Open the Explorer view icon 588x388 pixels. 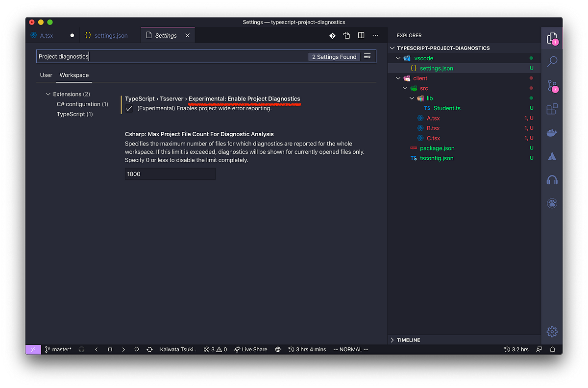pyautogui.click(x=552, y=38)
